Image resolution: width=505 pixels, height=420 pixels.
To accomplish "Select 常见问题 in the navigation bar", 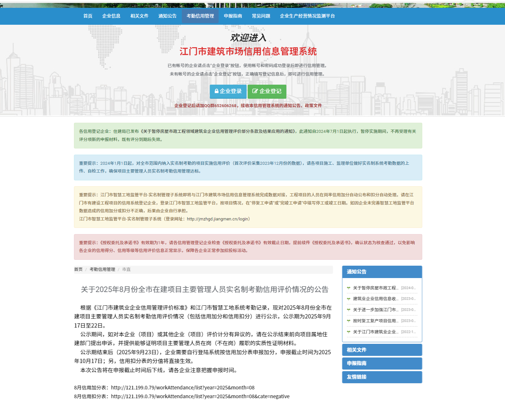I will 261,16.
